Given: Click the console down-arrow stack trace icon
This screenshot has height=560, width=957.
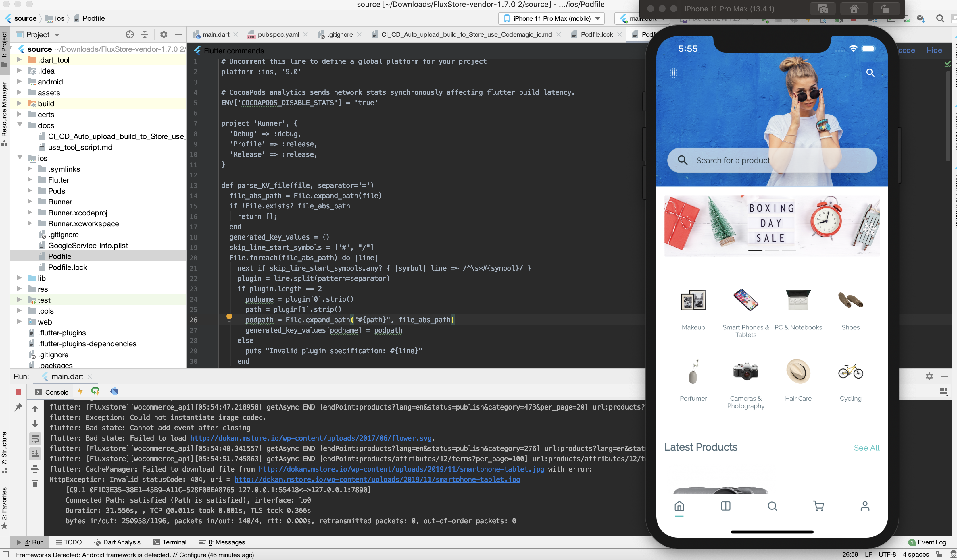Looking at the screenshot, I should click(35, 424).
